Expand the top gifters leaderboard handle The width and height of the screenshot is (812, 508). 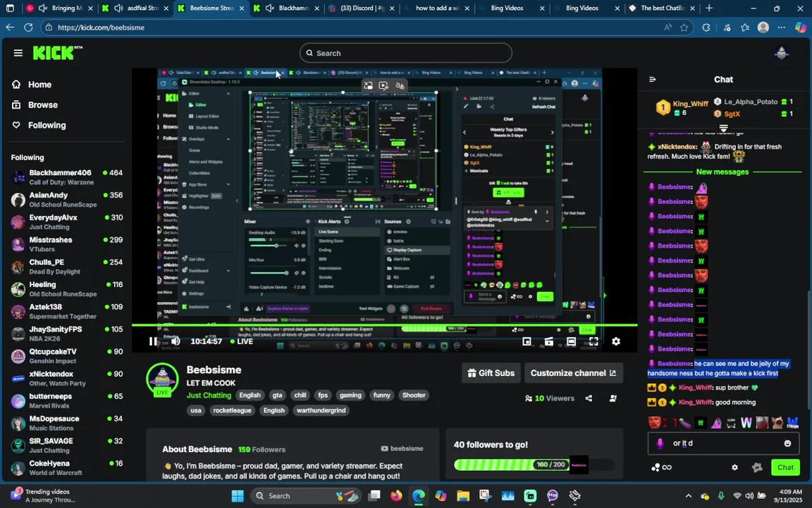coord(723,128)
